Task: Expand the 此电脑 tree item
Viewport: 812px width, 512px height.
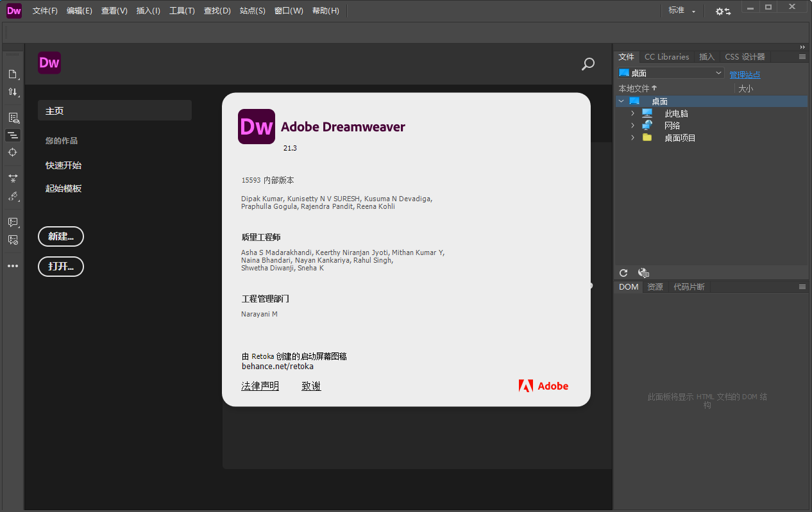Action: click(x=632, y=113)
